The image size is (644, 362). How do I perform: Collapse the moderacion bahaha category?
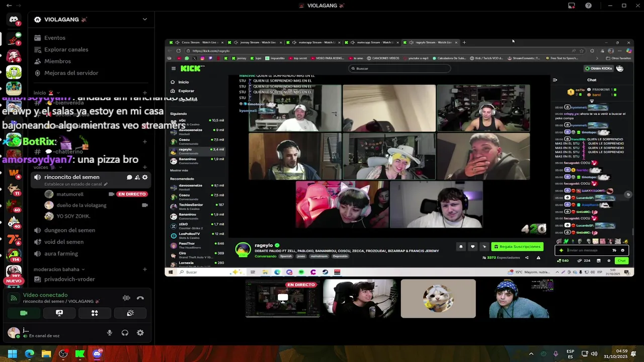[59, 269]
